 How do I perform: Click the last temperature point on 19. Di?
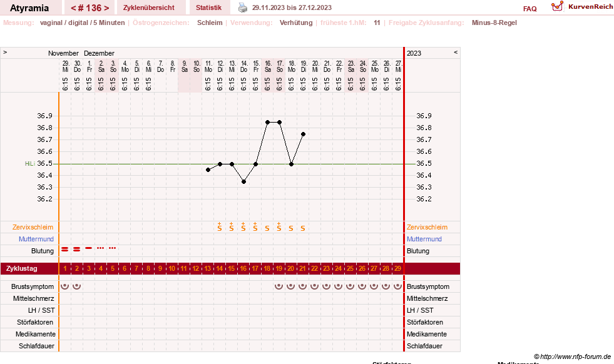pyautogui.click(x=303, y=134)
